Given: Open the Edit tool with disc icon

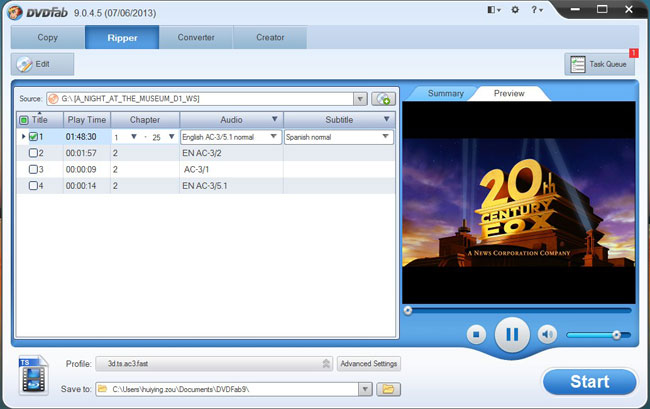Looking at the screenshot, I should click(42, 64).
